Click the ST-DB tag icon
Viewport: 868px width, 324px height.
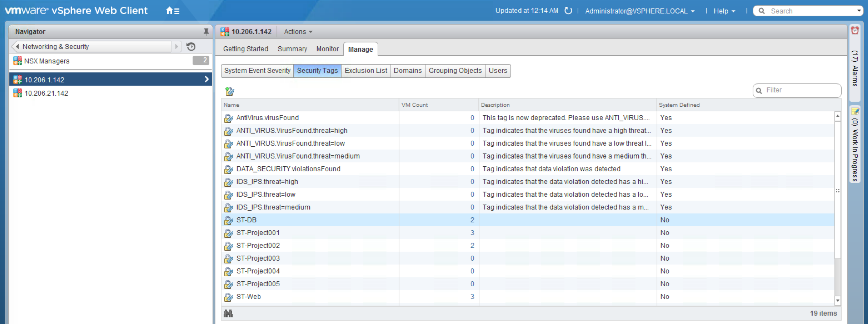(x=228, y=220)
